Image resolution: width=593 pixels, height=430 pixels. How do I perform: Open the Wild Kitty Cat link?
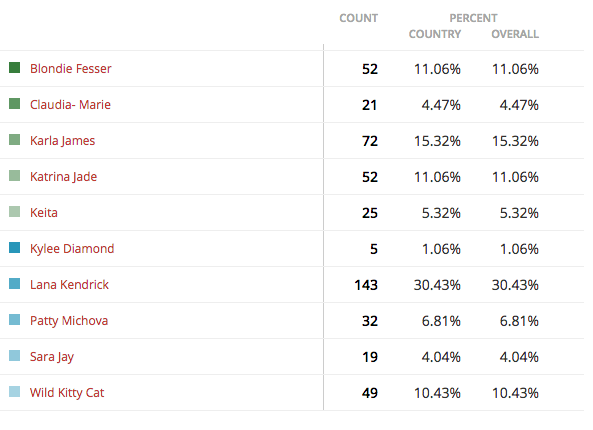coord(67,393)
